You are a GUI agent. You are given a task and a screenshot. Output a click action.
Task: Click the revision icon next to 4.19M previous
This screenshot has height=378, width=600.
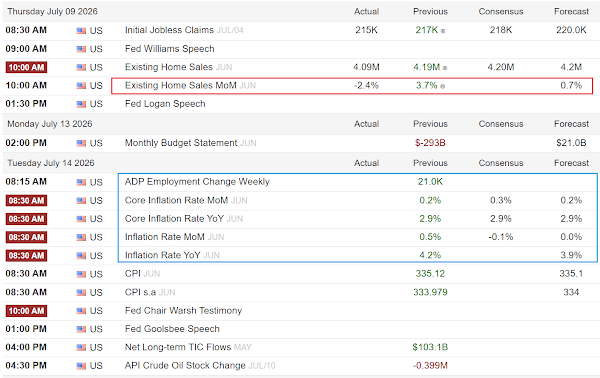click(445, 68)
